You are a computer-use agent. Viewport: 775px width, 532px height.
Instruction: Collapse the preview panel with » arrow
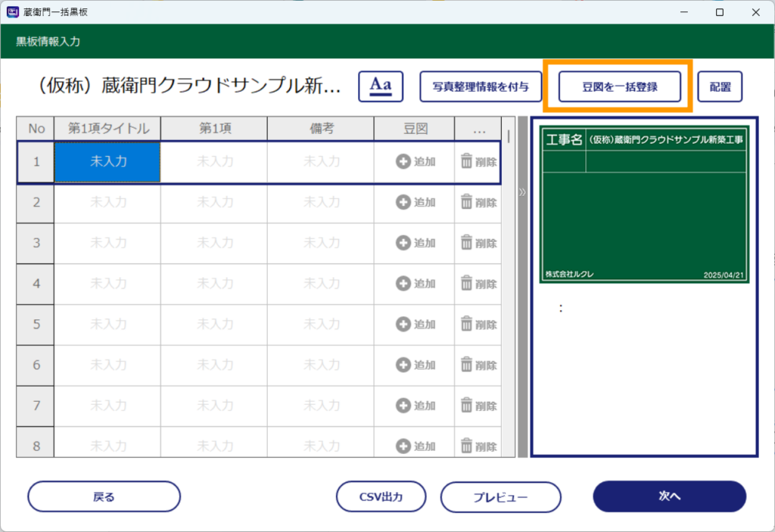tap(522, 192)
